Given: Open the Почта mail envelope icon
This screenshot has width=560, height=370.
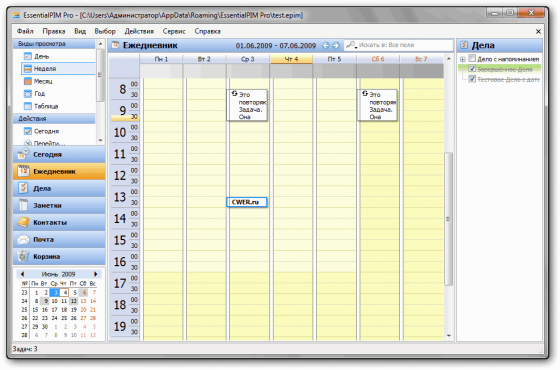Looking at the screenshot, I should point(24,239).
